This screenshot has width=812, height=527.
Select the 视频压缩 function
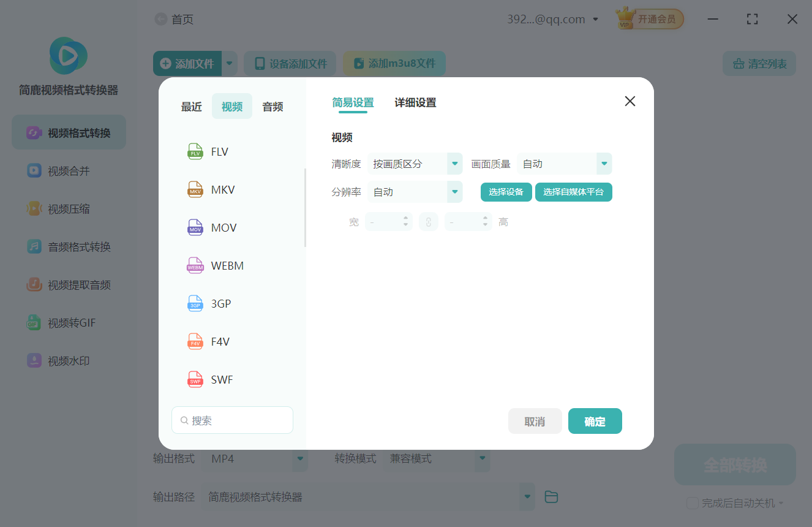(68, 208)
